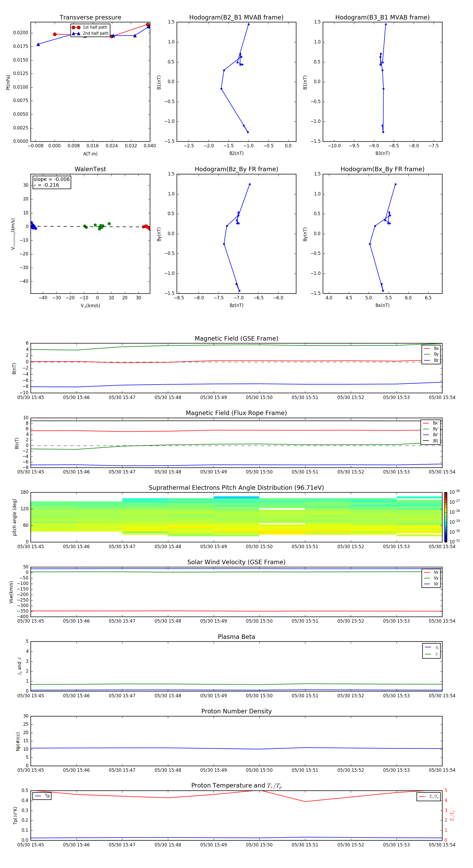This screenshot has width=473, height=868.
Task: Select the "slope = -0.006" text in WalenTest
Action: (x=52, y=179)
